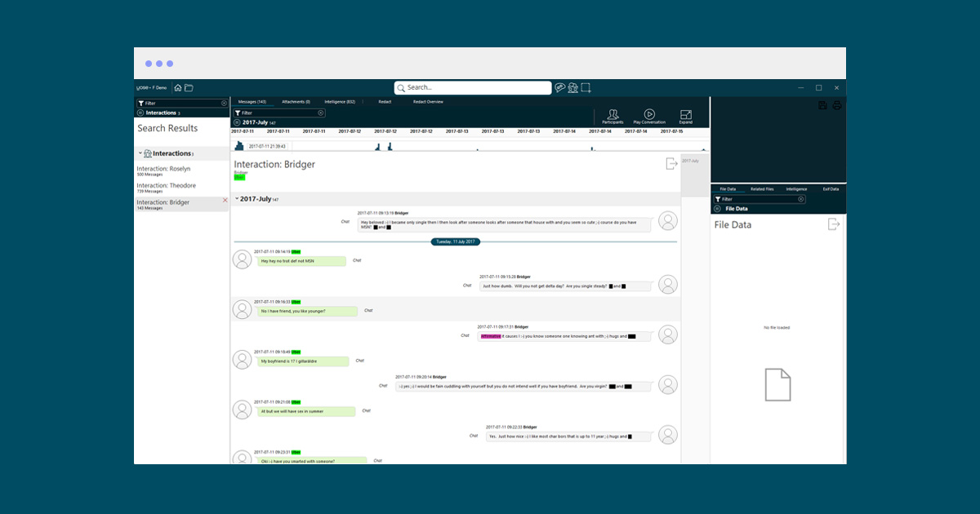980x514 pixels.
Task: Remove Interaction: Bridger with red X
Action: point(225,201)
